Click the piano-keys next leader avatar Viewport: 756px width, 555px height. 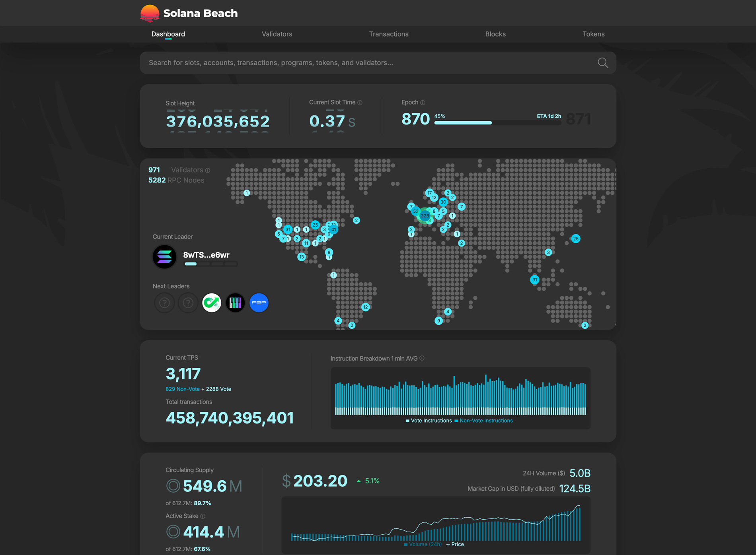(235, 303)
